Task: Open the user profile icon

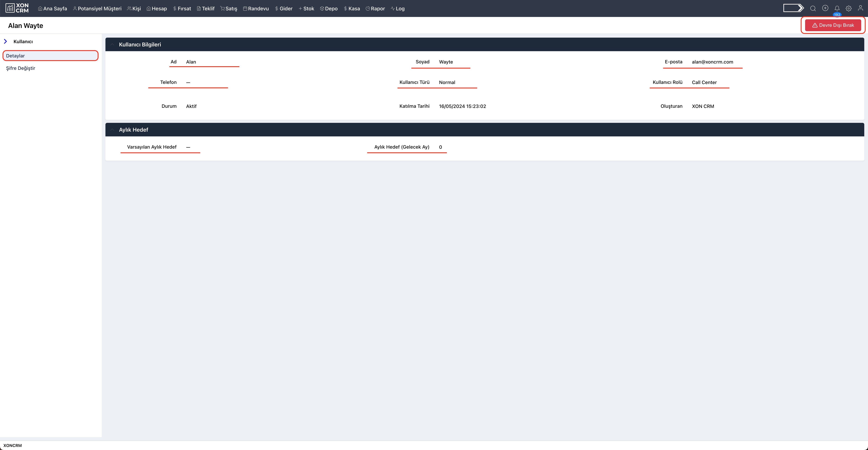Action: (860, 8)
